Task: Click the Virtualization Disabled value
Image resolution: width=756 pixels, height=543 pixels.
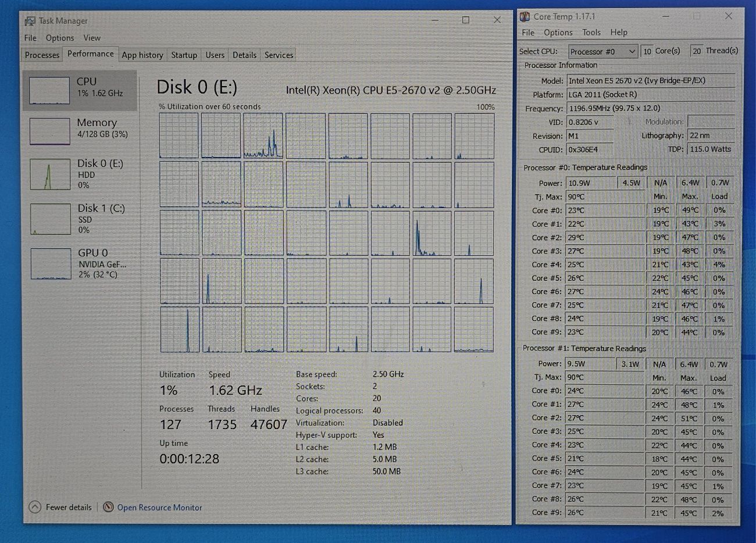Action: click(387, 423)
